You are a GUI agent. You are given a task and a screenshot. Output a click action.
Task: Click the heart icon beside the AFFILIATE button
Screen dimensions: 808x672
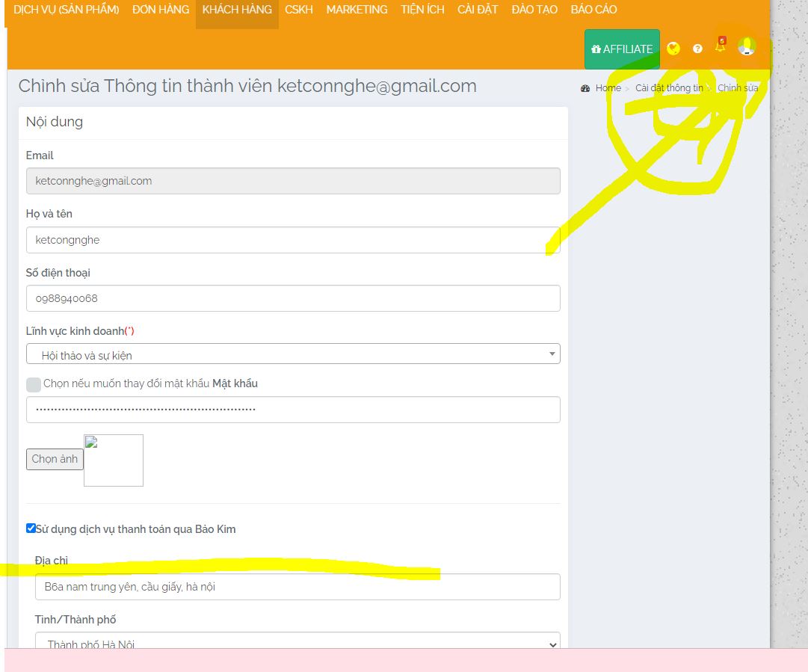[x=673, y=49]
